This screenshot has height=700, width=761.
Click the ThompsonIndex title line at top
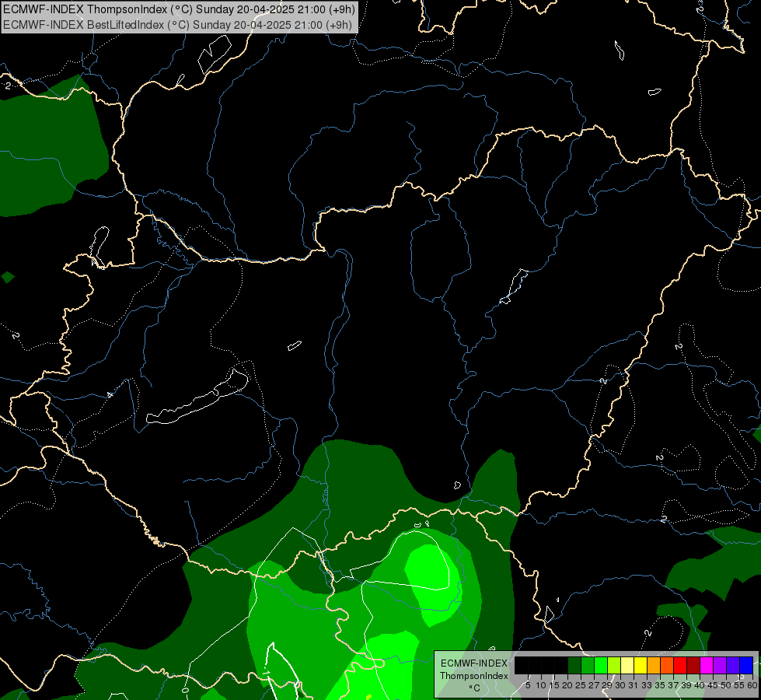pyautogui.click(x=179, y=9)
